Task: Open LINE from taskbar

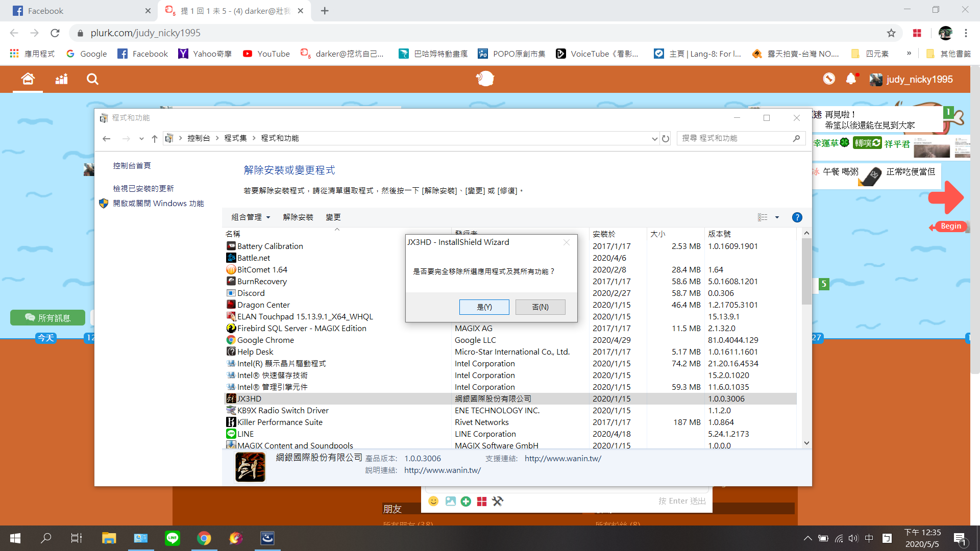Action: click(172, 538)
